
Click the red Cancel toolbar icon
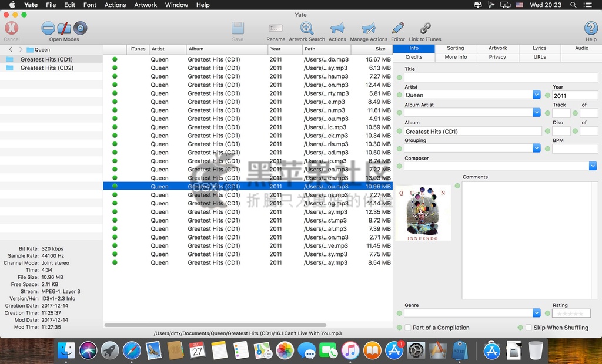click(x=12, y=28)
